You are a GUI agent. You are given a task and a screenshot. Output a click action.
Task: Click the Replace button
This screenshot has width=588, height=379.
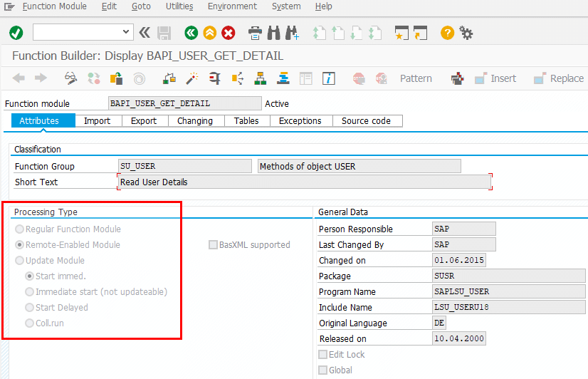(559, 78)
